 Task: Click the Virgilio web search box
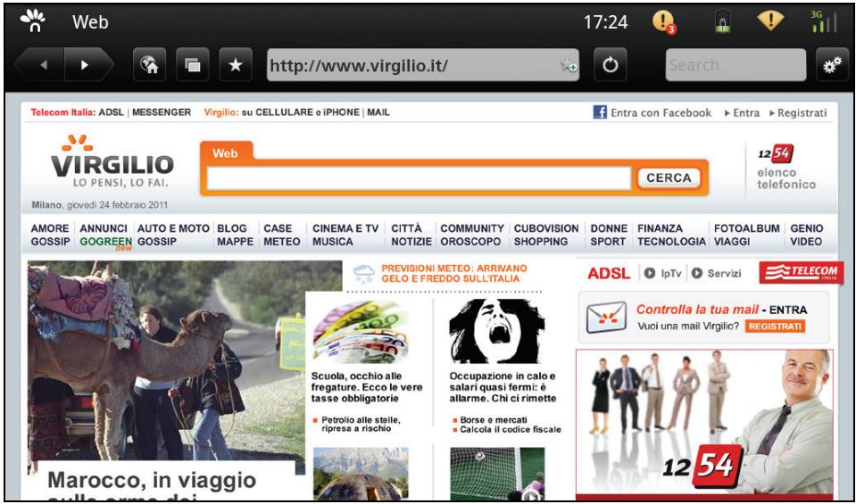[419, 178]
